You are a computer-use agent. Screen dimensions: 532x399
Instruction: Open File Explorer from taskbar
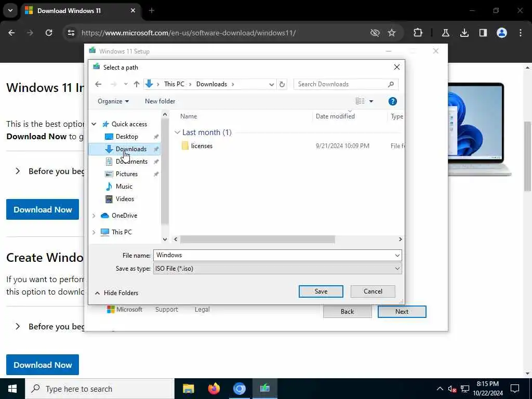click(x=188, y=389)
